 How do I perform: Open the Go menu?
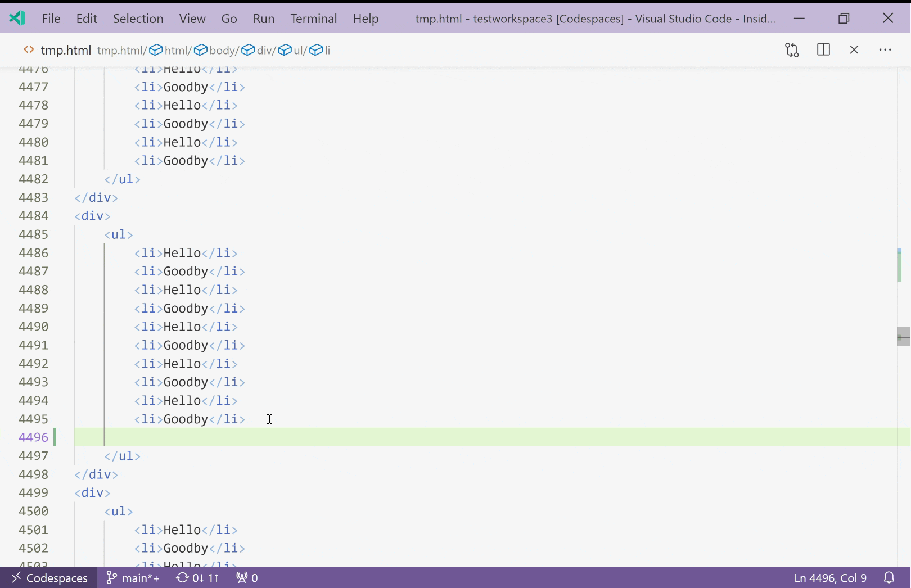click(229, 19)
